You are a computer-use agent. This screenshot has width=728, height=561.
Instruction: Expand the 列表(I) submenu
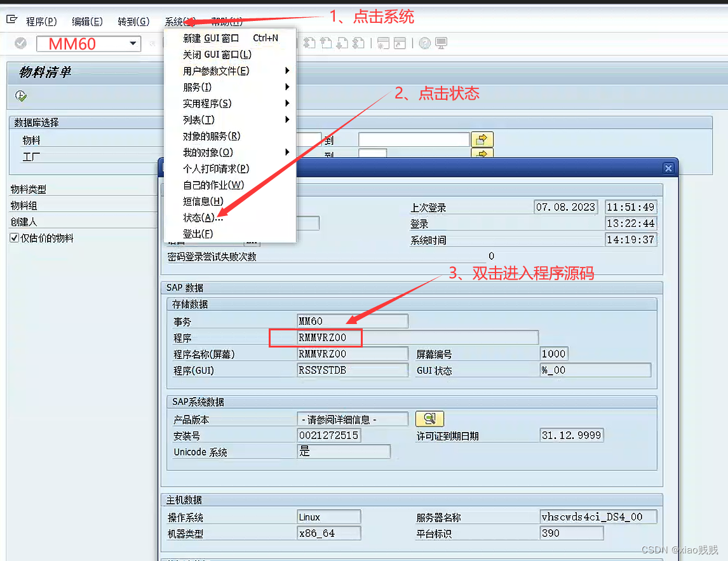[197, 119]
